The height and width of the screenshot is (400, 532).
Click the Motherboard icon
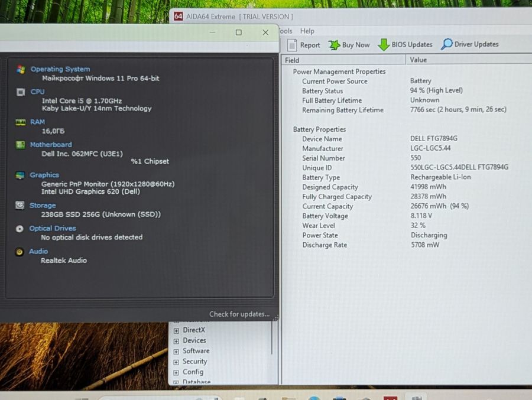pyautogui.click(x=20, y=145)
